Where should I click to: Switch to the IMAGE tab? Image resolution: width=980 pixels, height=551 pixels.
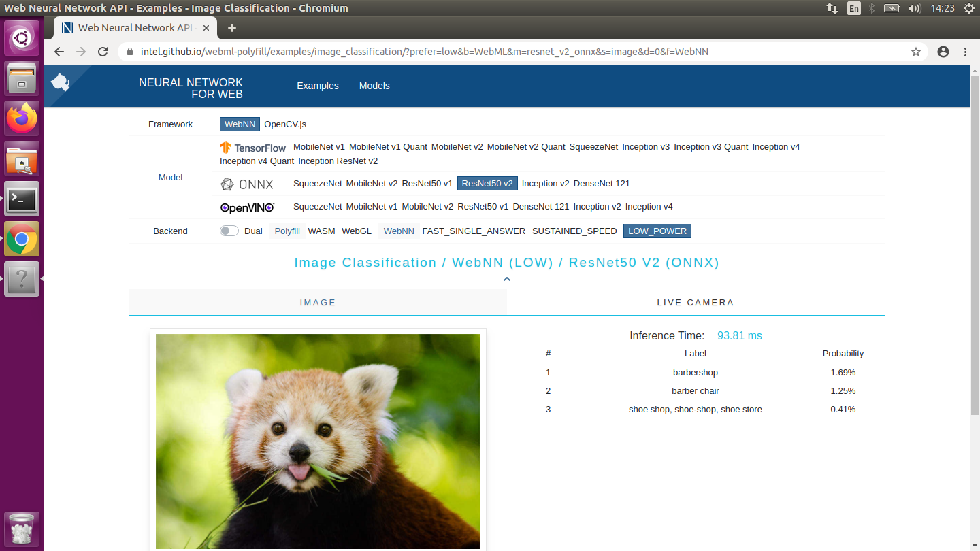318,302
